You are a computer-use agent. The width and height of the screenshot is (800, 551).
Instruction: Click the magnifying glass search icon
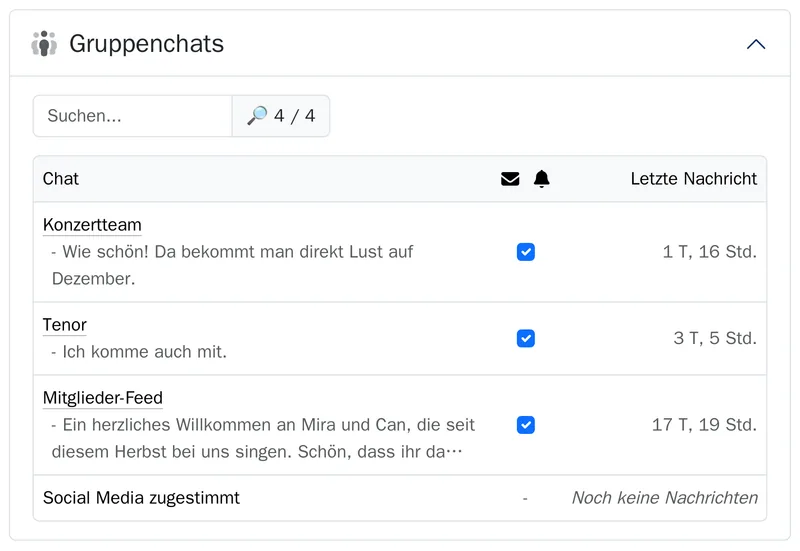click(x=257, y=115)
